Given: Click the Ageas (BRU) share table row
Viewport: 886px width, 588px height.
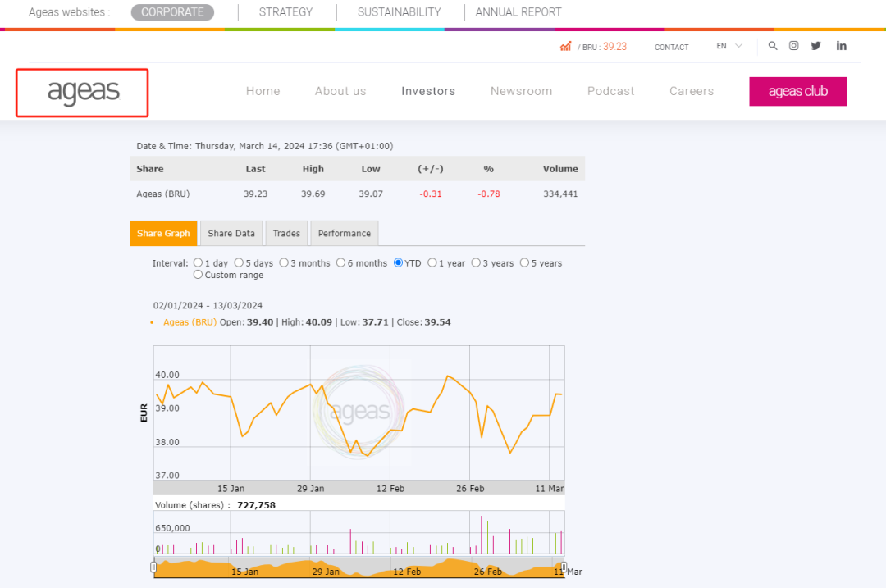Looking at the screenshot, I should [x=357, y=194].
